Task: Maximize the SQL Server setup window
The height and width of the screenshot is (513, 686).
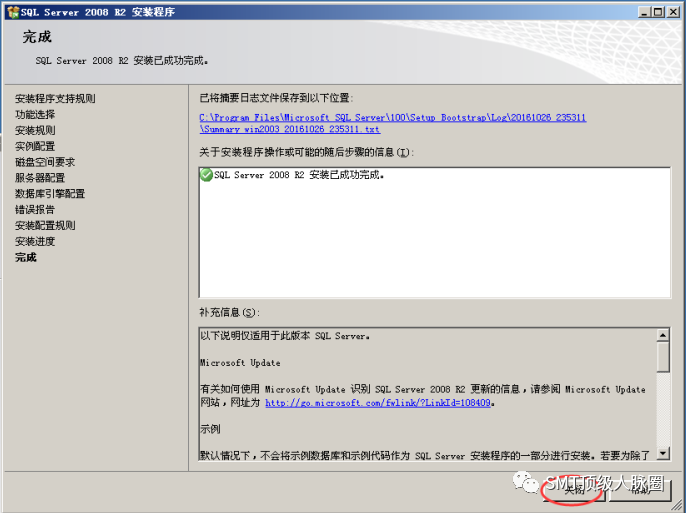Action: (x=658, y=12)
